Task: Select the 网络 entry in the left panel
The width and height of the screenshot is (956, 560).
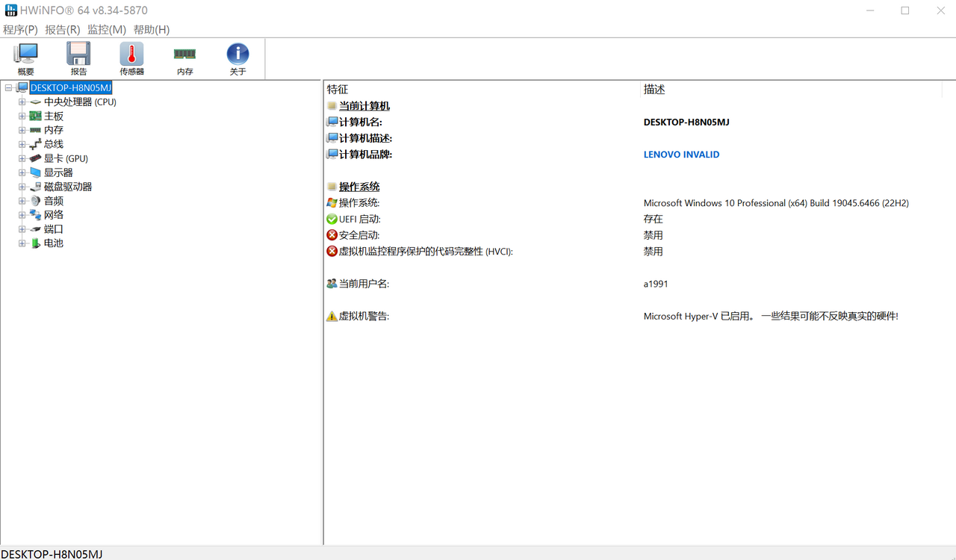Action: pyautogui.click(x=52, y=214)
